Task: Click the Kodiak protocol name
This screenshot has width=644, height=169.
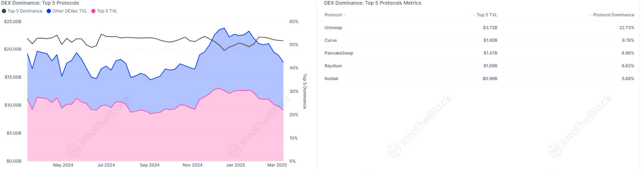Action: coord(331,79)
